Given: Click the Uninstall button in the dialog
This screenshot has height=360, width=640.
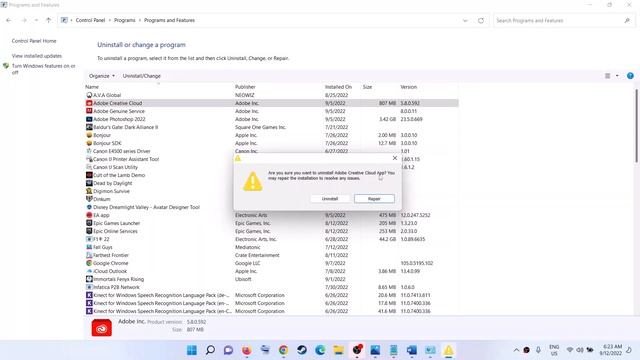Looking at the screenshot, I should click(329, 199).
